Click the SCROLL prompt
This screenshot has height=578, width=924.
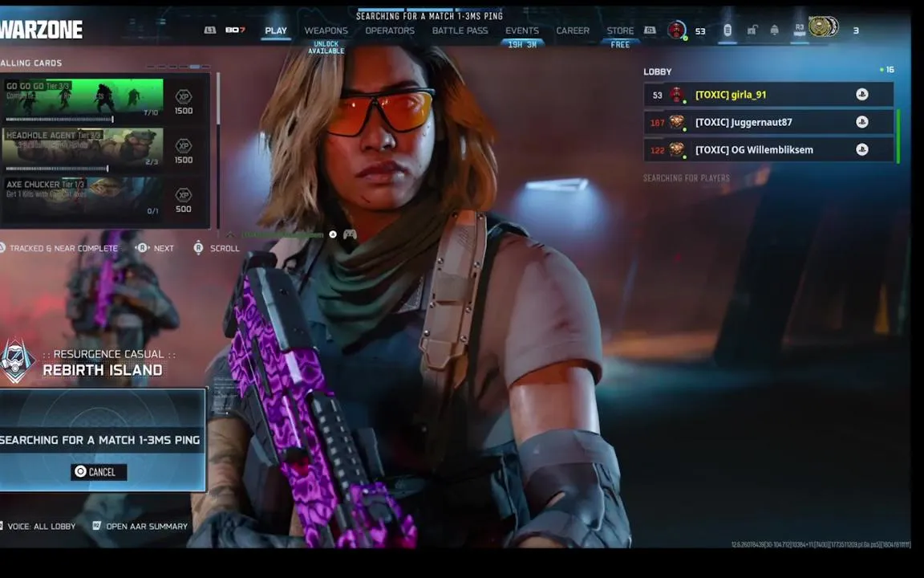click(x=217, y=248)
